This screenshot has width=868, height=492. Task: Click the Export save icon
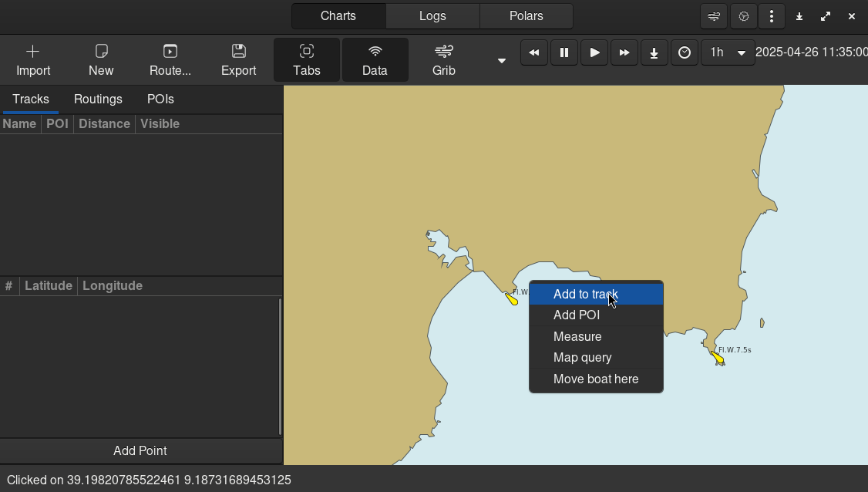point(238,60)
